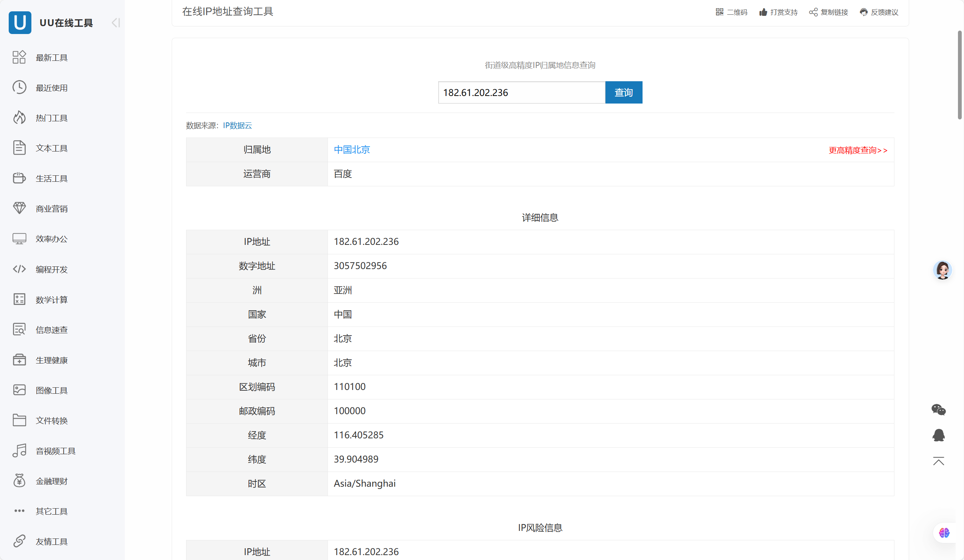Open the QR code (二维码) option
964x560 pixels.
coord(719,12)
